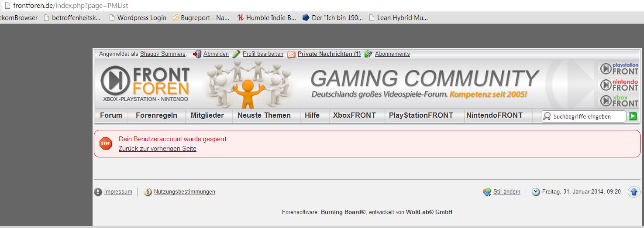Click the PlayStation FRONT logo icon
Screen dimensions: 644x228
(x=619, y=69)
